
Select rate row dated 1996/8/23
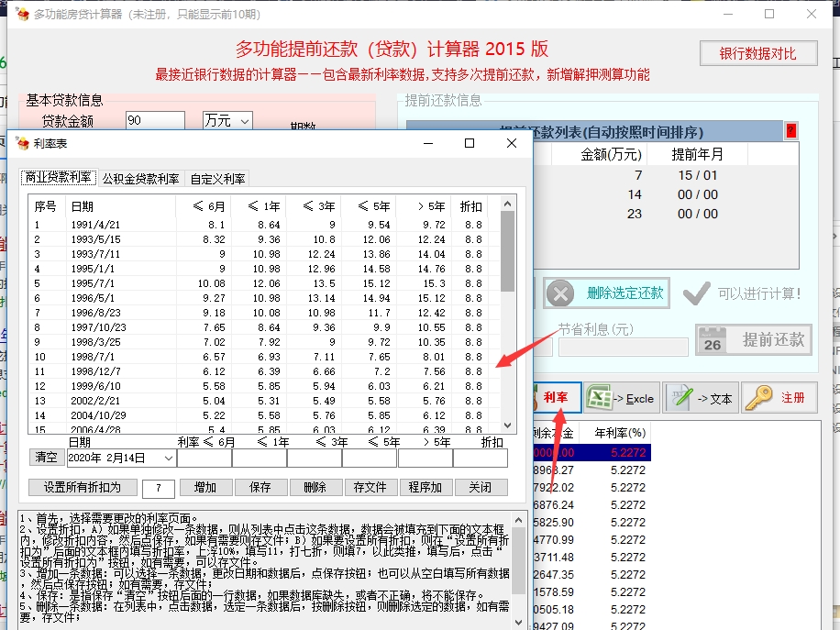(x=264, y=313)
